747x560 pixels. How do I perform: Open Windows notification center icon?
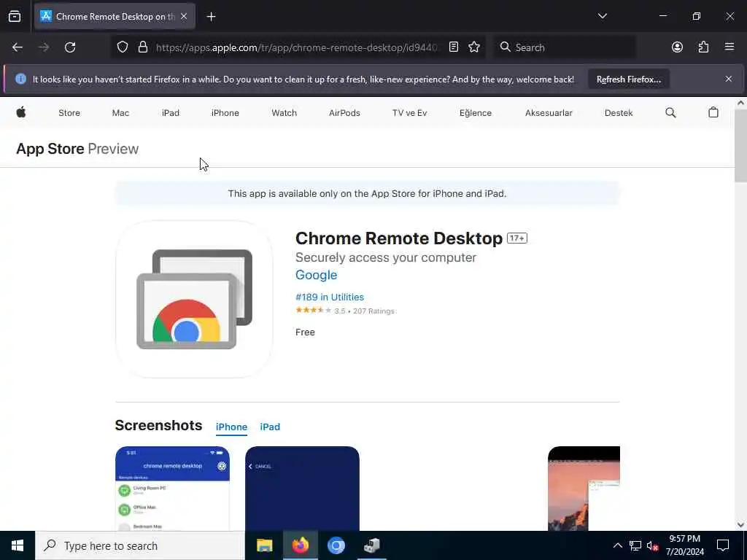(723, 545)
